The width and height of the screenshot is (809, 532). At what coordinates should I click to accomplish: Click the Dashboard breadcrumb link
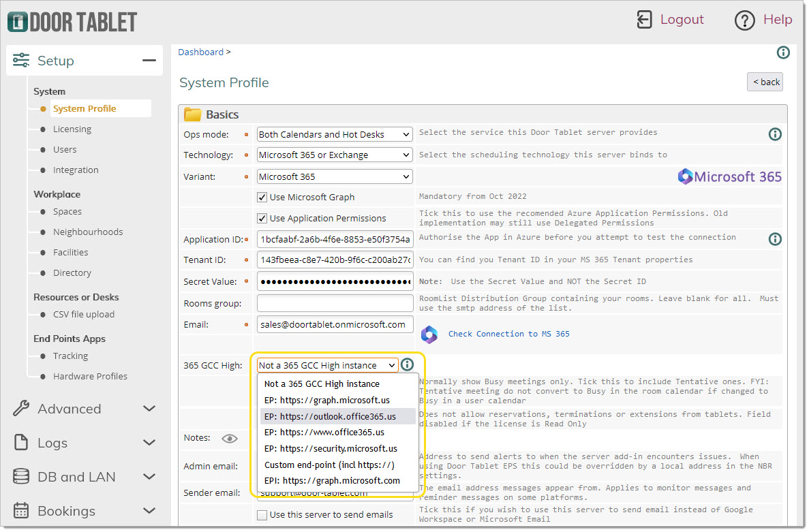(200, 52)
